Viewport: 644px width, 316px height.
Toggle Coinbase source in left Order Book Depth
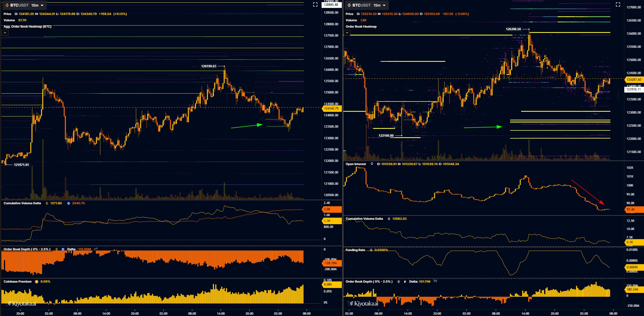[x=63, y=249]
